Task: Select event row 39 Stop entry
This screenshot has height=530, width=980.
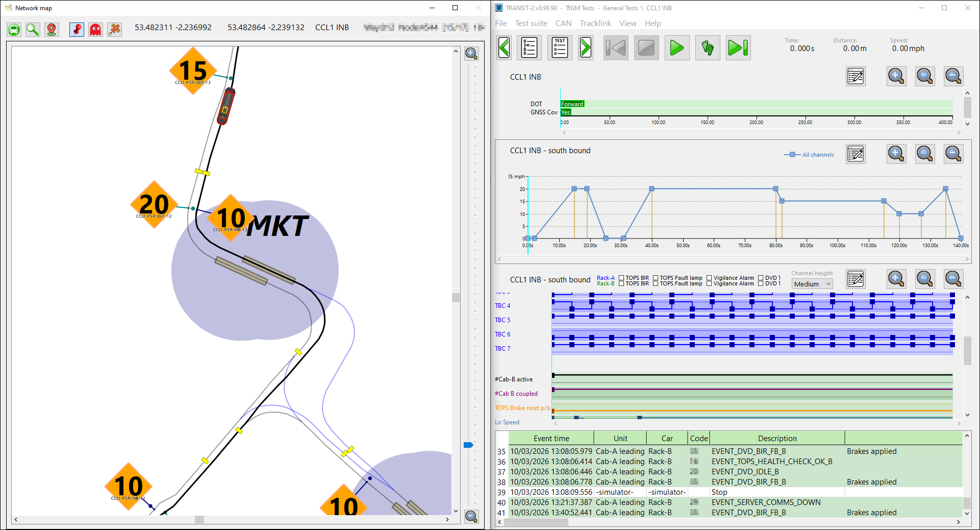Action: [719, 492]
